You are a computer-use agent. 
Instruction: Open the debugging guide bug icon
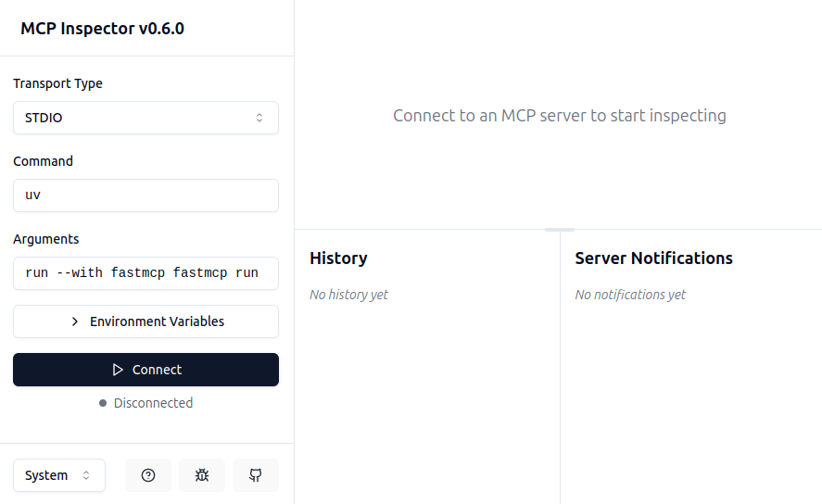[202, 475]
